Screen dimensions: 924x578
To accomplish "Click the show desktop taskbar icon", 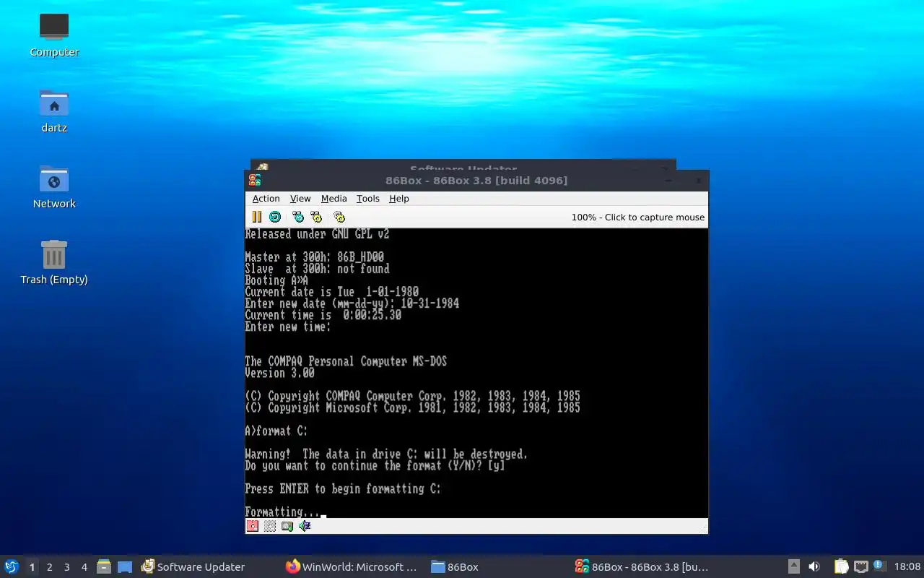I will coord(125,567).
